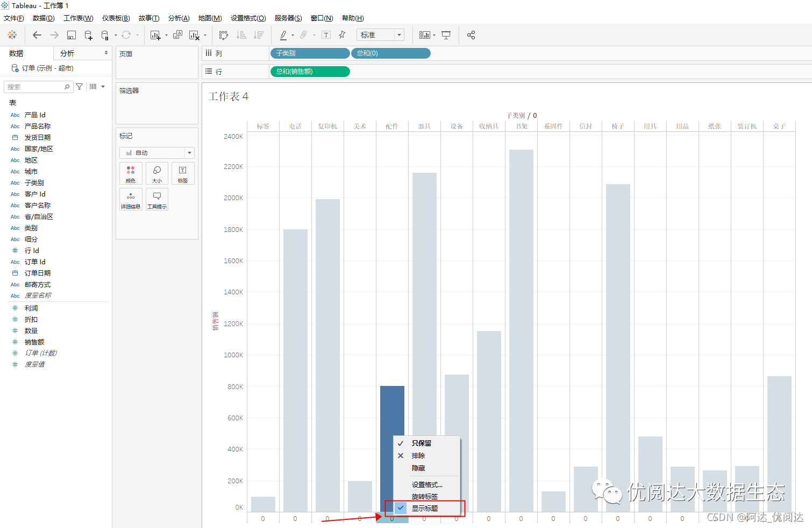
Task: Click the Tableau start page logo icon
Action: (12, 35)
